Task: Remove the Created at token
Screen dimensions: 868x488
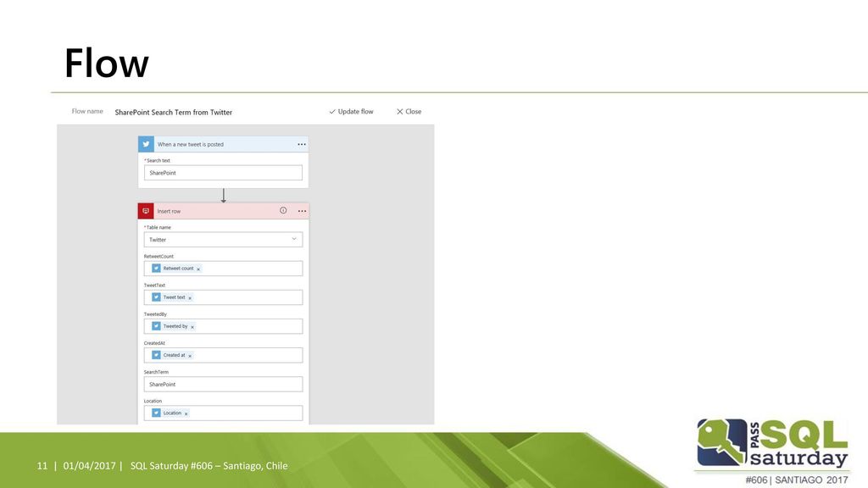Action: pos(190,356)
